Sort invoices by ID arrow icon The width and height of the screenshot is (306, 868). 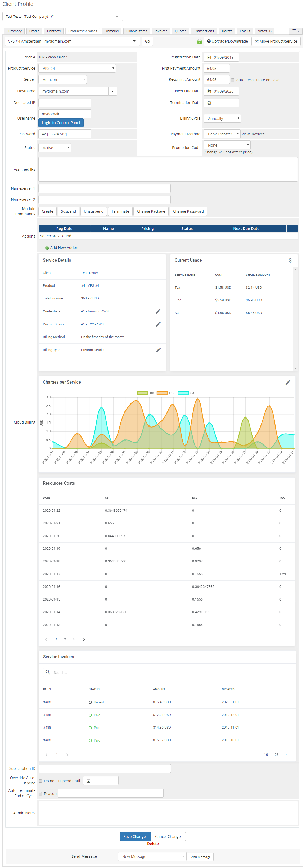[50, 689]
